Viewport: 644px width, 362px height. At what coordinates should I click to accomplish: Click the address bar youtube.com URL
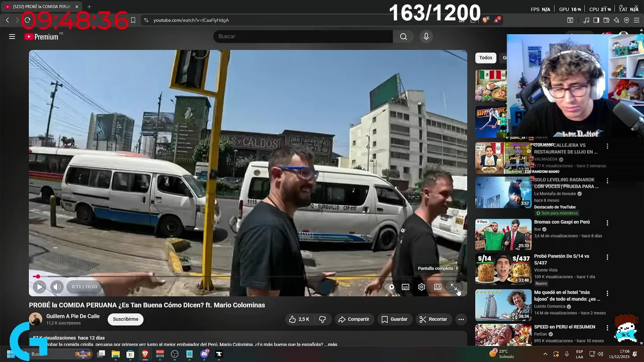pos(191,20)
